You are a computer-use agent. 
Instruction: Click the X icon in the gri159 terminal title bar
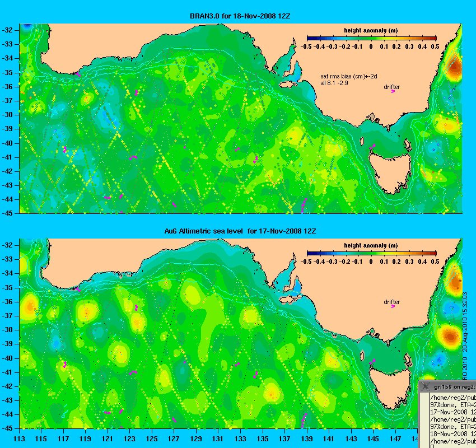[426, 386]
